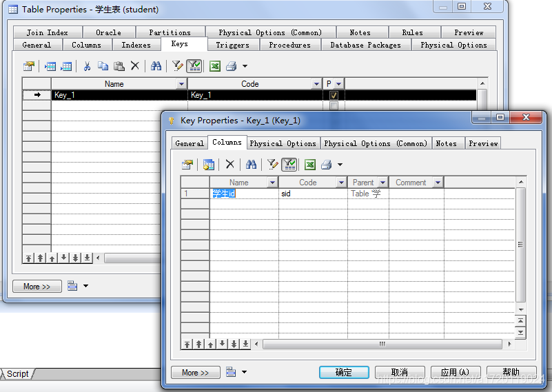The image size is (552, 392).
Task: Insert a row icon in Table Properties toolbar
Action: pyautogui.click(x=50, y=66)
